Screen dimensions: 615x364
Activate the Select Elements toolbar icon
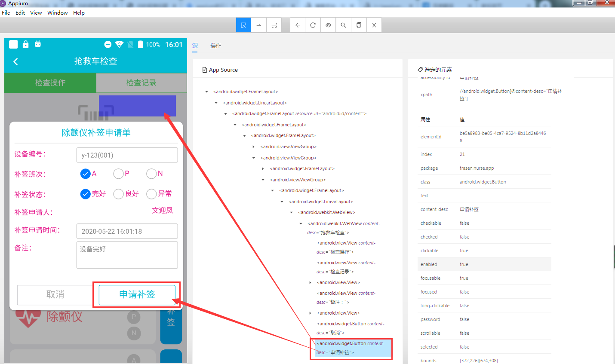243,25
